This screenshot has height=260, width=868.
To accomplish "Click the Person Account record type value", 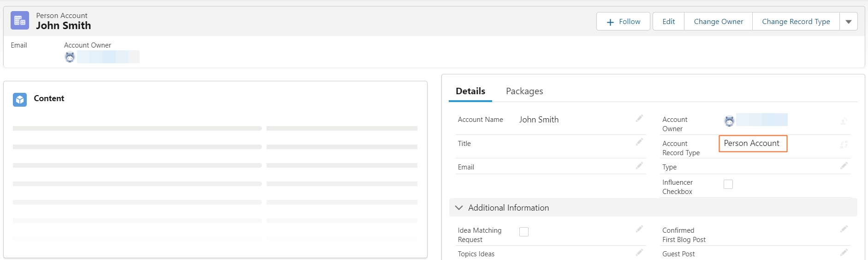I will point(752,143).
